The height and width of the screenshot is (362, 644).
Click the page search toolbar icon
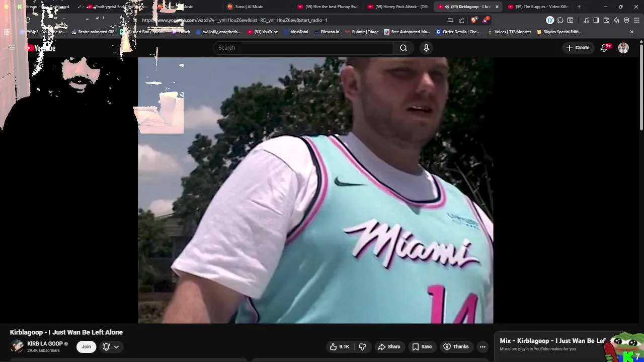pos(570,20)
